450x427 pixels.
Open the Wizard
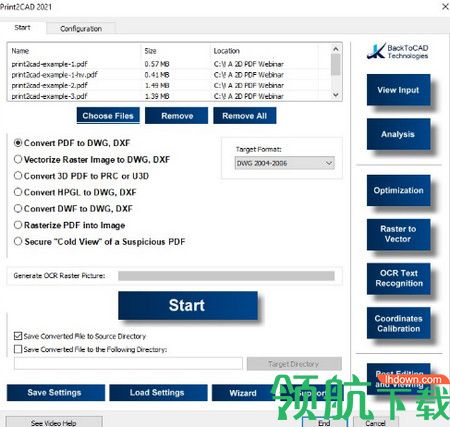click(243, 393)
